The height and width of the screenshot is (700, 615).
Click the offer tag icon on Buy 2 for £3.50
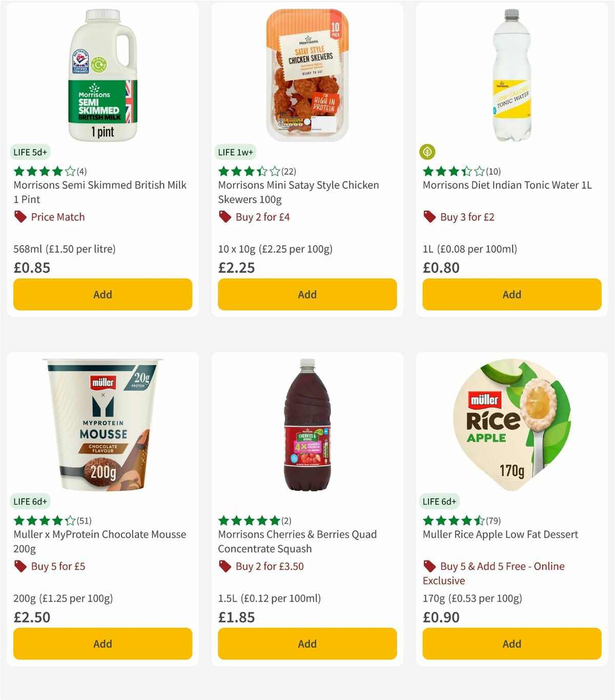(225, 566)
